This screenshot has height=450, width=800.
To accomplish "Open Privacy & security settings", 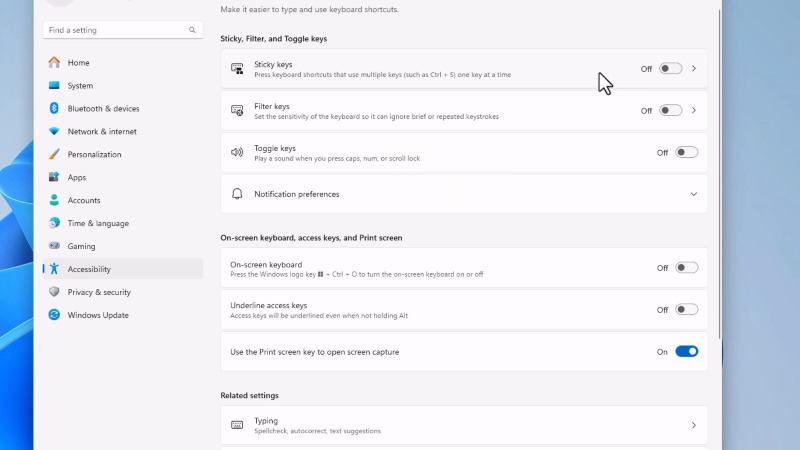I will tap(122, 292).
